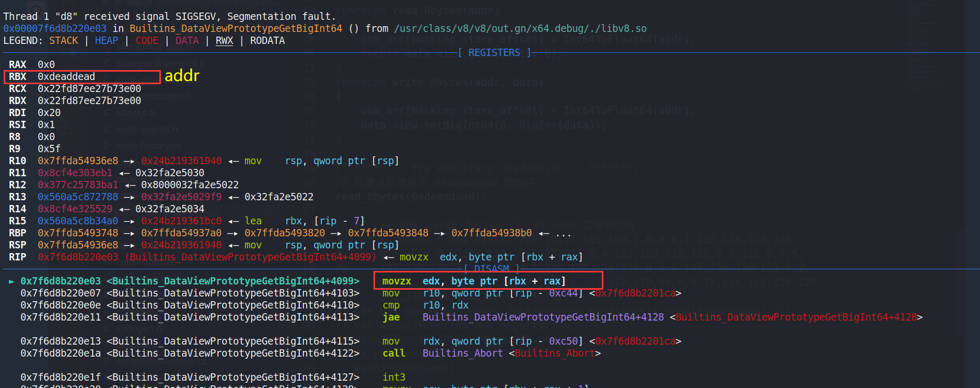Click the REGISTERS section header
Image resolution: width=980 pixels, height=388 pixels.
[x=494, y=53]
